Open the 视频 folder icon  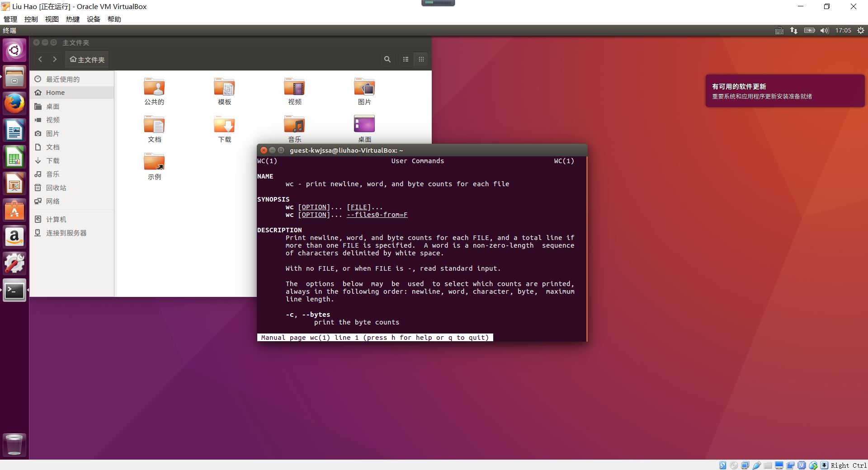point(294,91)
